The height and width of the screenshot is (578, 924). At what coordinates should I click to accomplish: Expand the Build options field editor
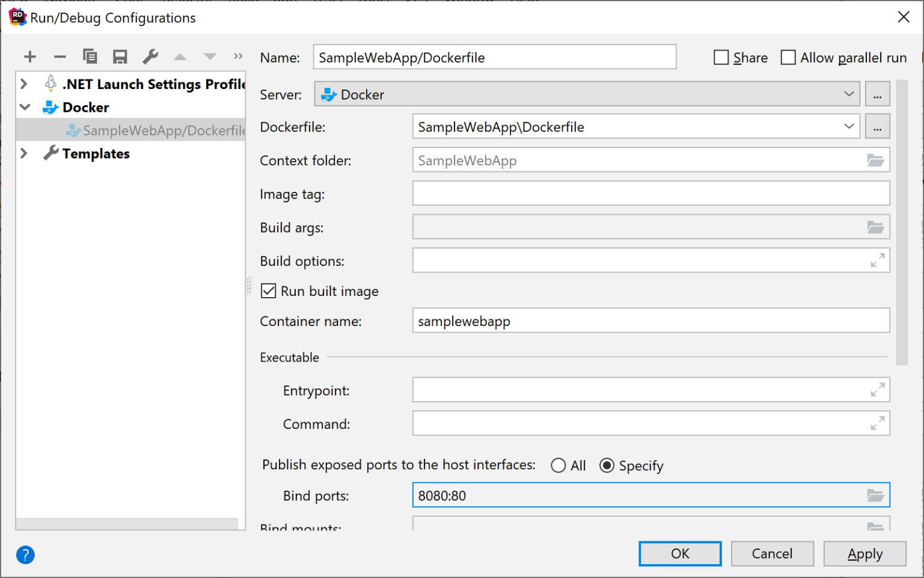click(x=877, y=260)
